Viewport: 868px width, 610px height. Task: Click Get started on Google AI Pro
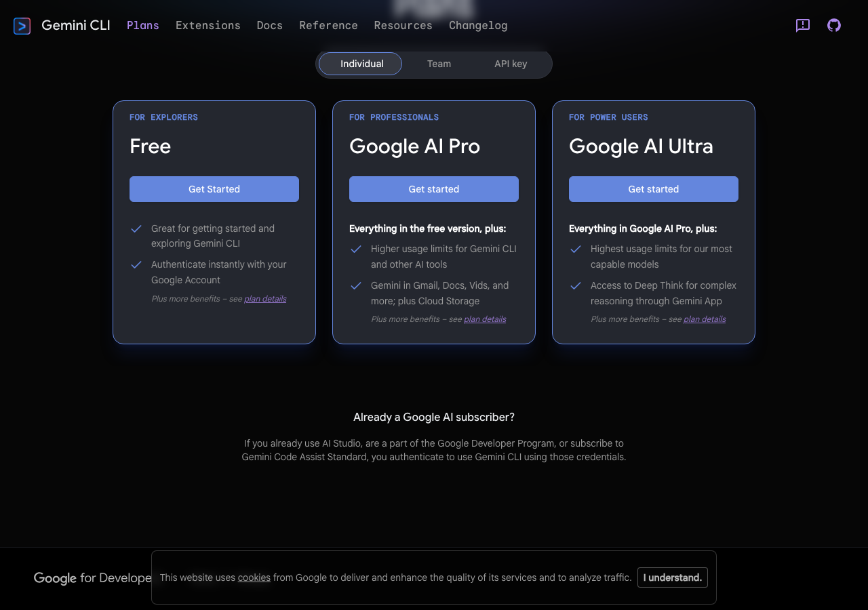(x=434, y=189)
